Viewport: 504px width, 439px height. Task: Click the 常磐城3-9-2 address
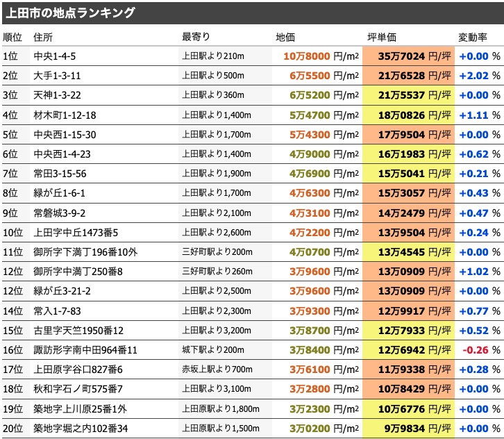(60, 213)
